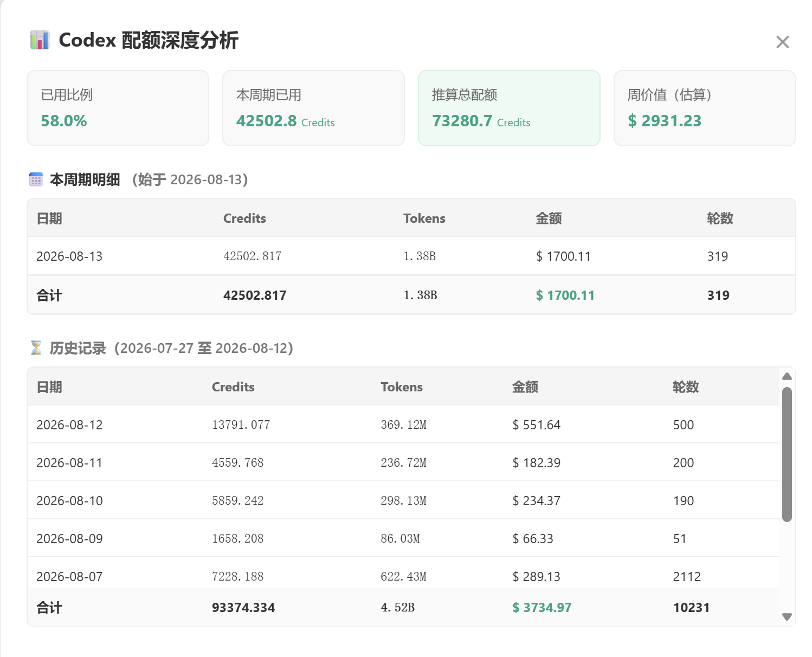Click the 2026-08-09 history date
This screenshot has width=812, height=657.
(x=69, y=539)
